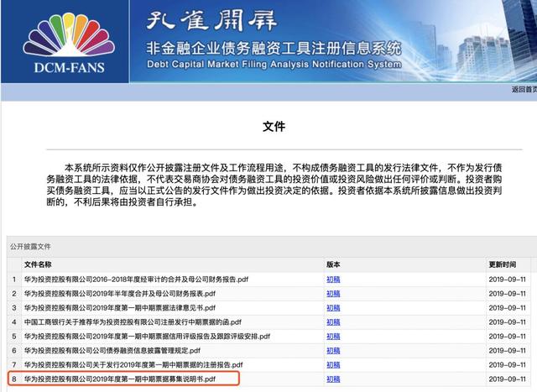Select file name 华为投资控股有限公司2019年半年度合并及母公司财务报表.pdf
Viewport: 537px width, 392px height.
click(x=119, y=294)
